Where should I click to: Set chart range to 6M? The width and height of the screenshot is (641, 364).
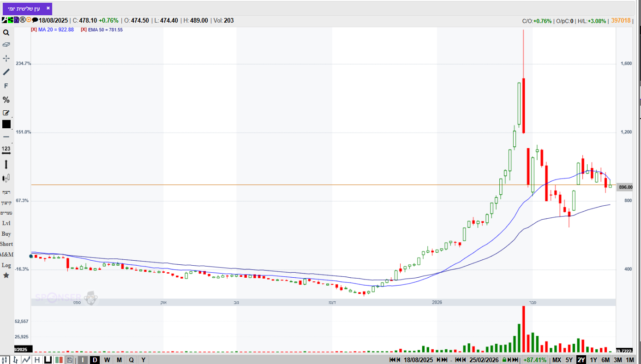point(605,360)
